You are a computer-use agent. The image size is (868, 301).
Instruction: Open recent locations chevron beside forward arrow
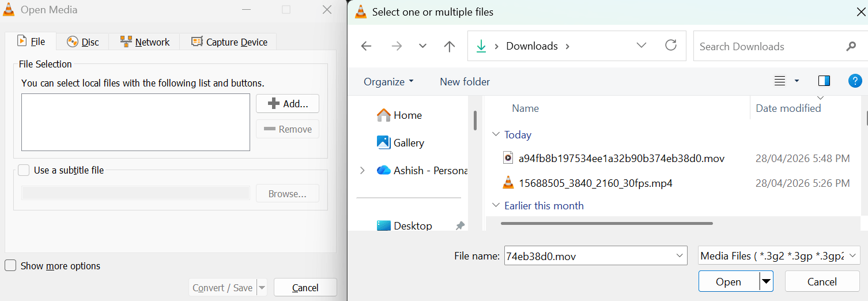[422, 46]
